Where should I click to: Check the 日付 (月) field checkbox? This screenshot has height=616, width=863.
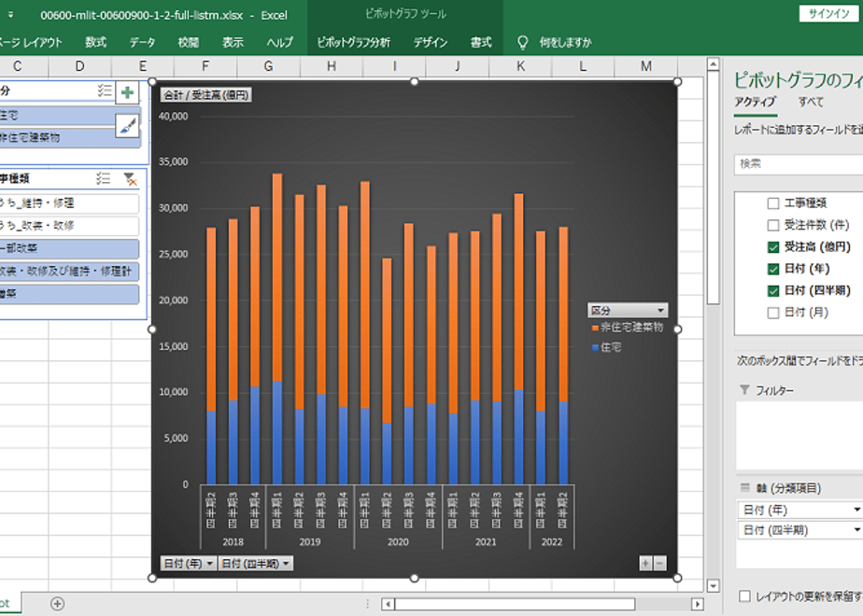[773, 313]
